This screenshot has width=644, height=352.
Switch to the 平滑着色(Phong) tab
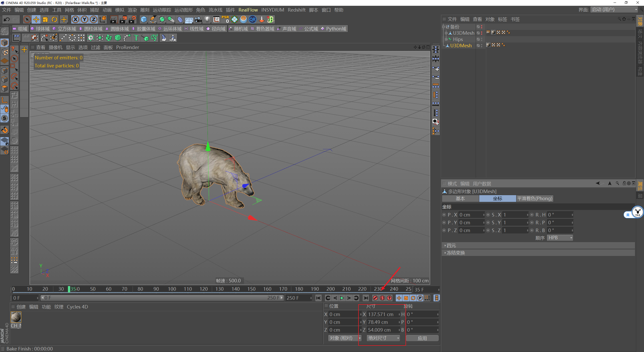pyautogui.click(x=535, y=198)
